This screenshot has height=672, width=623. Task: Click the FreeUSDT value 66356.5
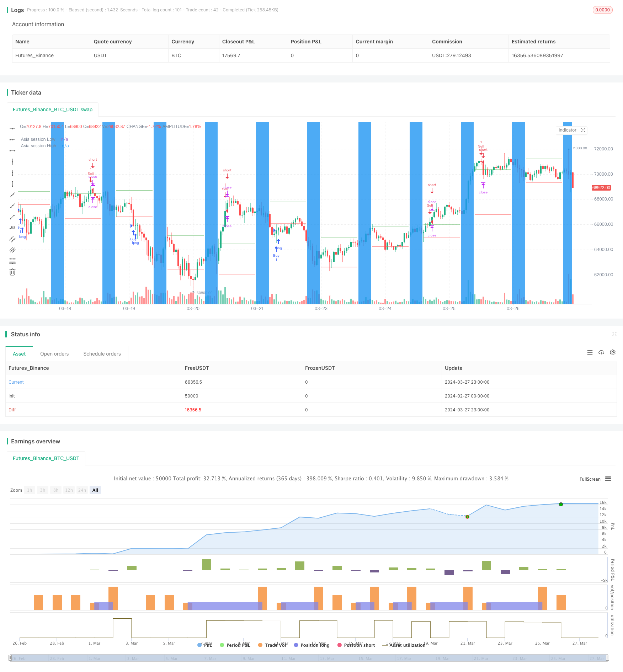(x=193, y=382)
